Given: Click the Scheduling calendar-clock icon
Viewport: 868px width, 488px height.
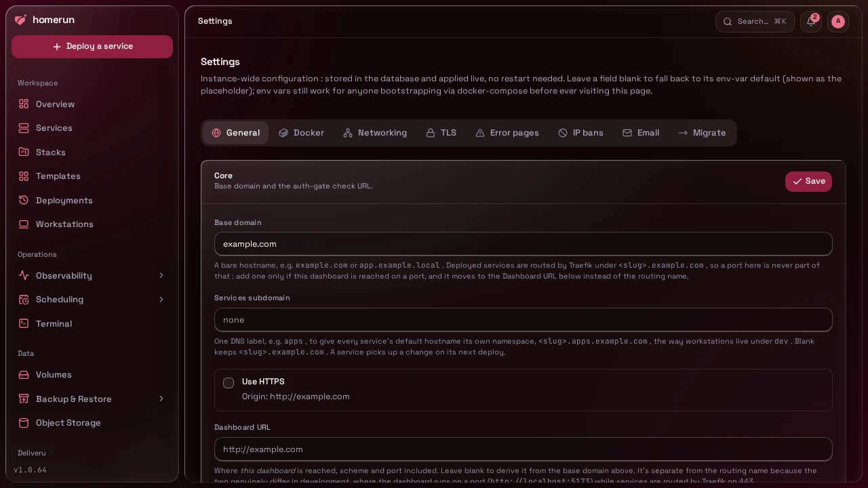Looking at the screenshot, I should (x=24, y=300).
